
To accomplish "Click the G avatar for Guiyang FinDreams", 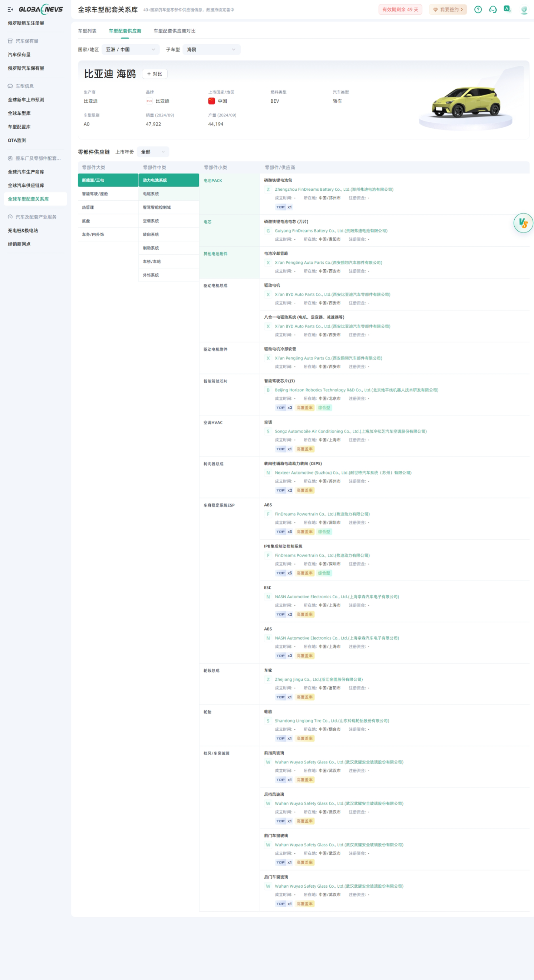I will coord(268,231).
